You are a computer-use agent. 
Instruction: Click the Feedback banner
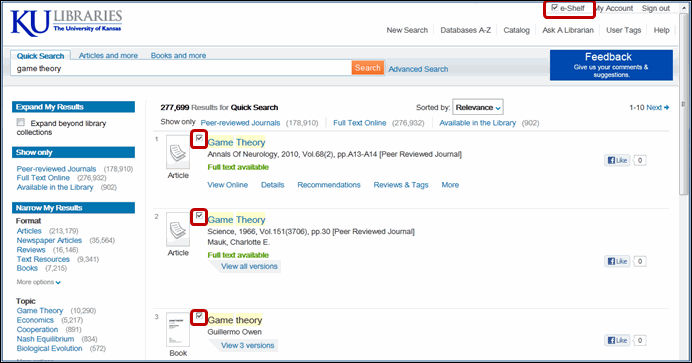[x=611, y=65]
